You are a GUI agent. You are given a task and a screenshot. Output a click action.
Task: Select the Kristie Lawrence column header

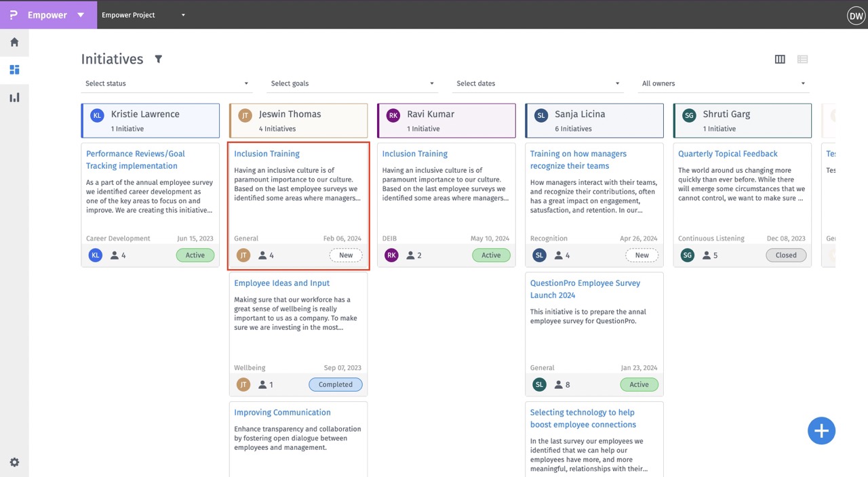151,121
